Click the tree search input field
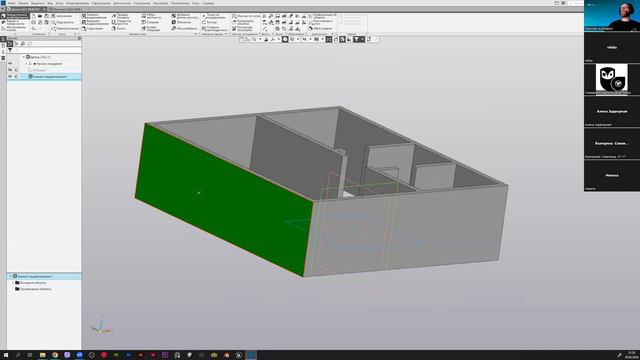The image size is (640, 360). pyautogui.click(x=47, y=50)
